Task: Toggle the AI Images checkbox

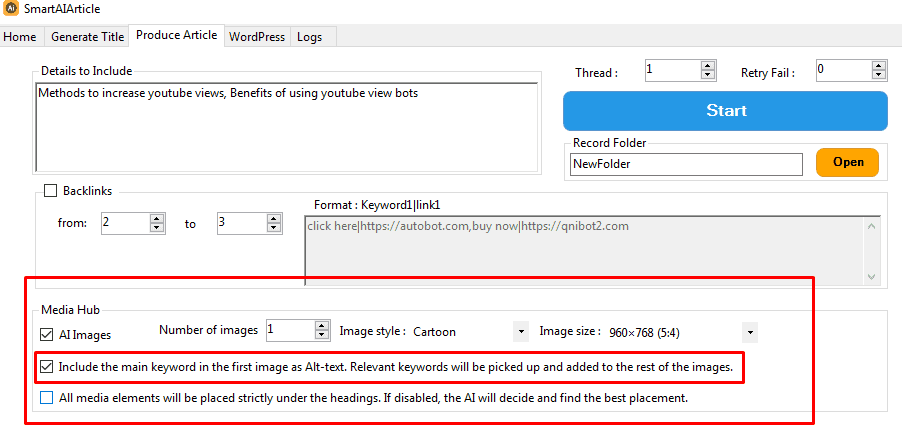Action: 46,334
